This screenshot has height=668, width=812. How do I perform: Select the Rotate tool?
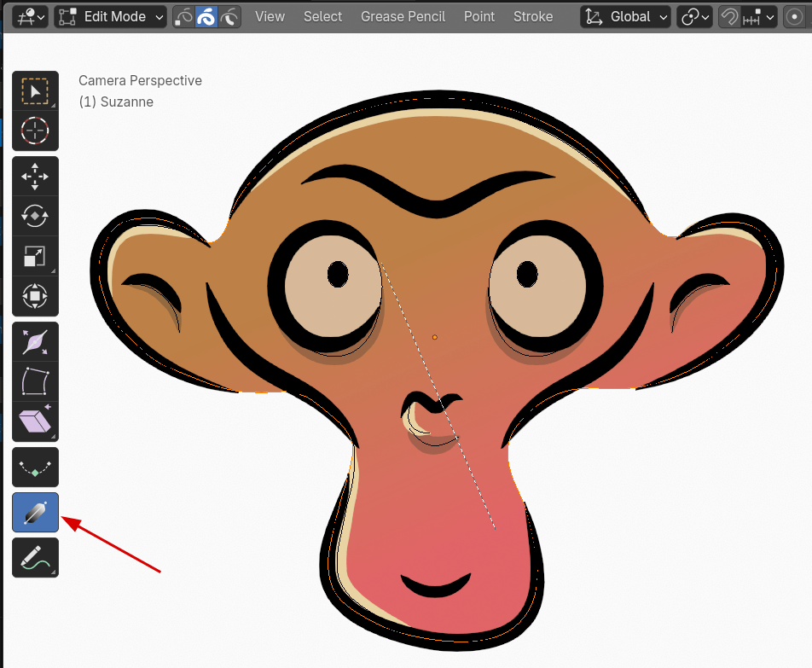(x=35, y=216)
